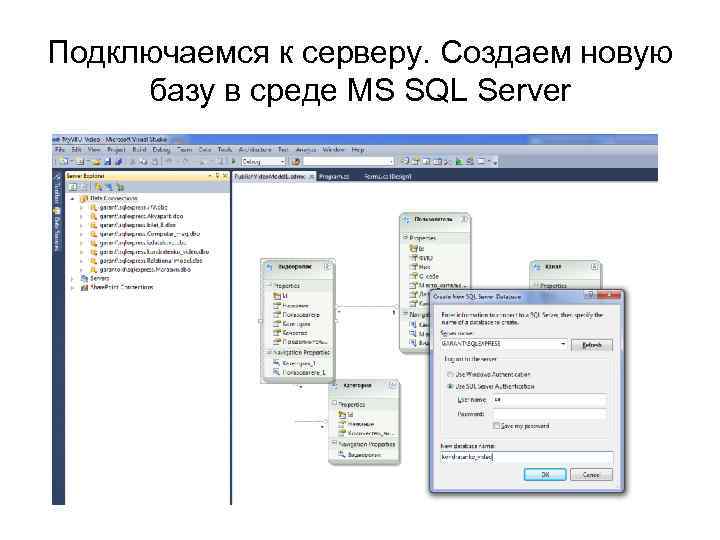Collapse the Пользователь entity box
Screen dimensions: 720x540
click(x=464, y=219)
